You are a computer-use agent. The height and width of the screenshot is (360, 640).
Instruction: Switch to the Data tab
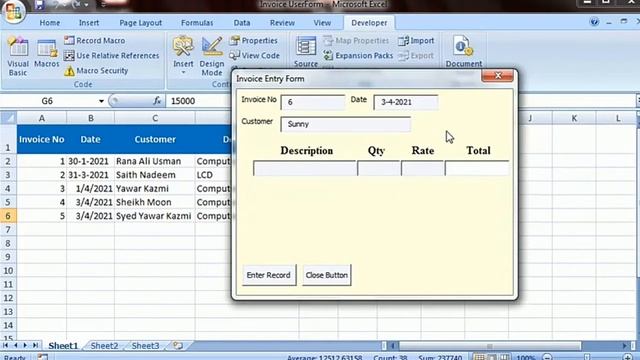pos(242,23)
